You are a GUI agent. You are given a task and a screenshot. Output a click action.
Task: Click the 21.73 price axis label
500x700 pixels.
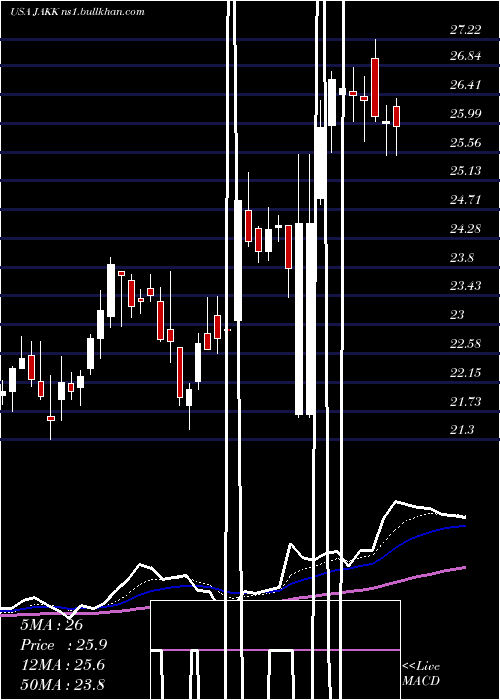click(x=465, y=402)
